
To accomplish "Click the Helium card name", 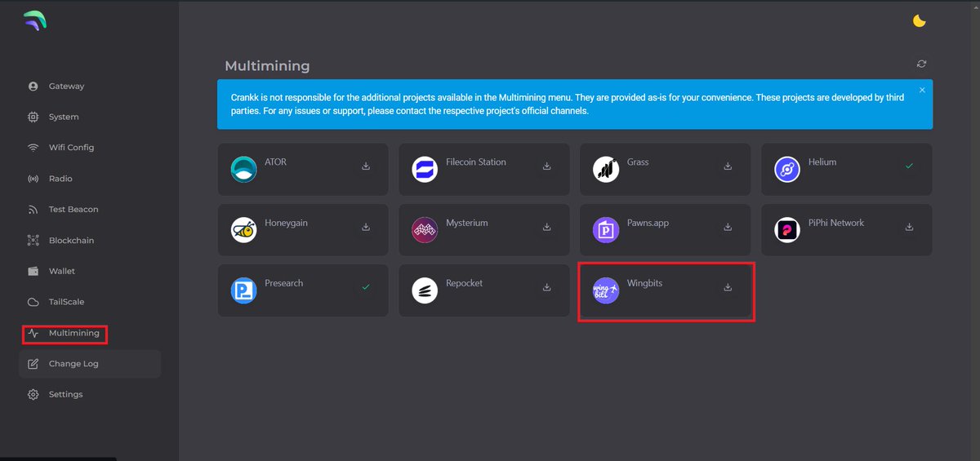I will pyautogui.click(x=822, y=162).
